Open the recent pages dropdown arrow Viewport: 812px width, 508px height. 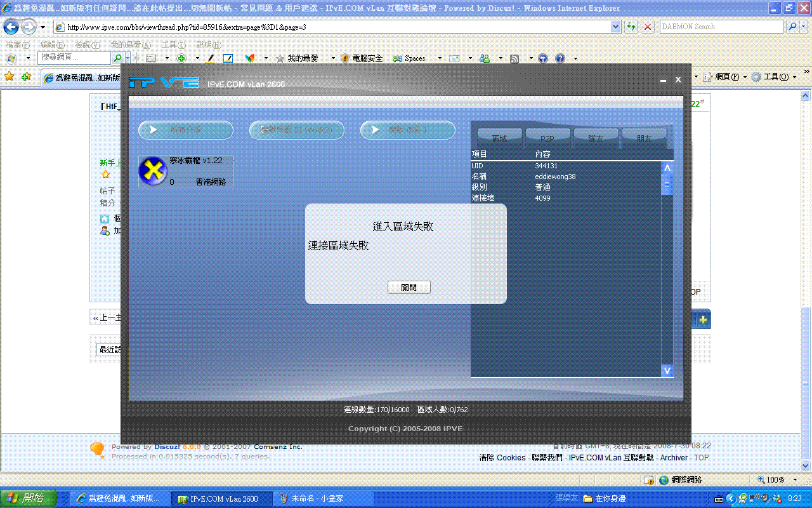tap(43, 27)
